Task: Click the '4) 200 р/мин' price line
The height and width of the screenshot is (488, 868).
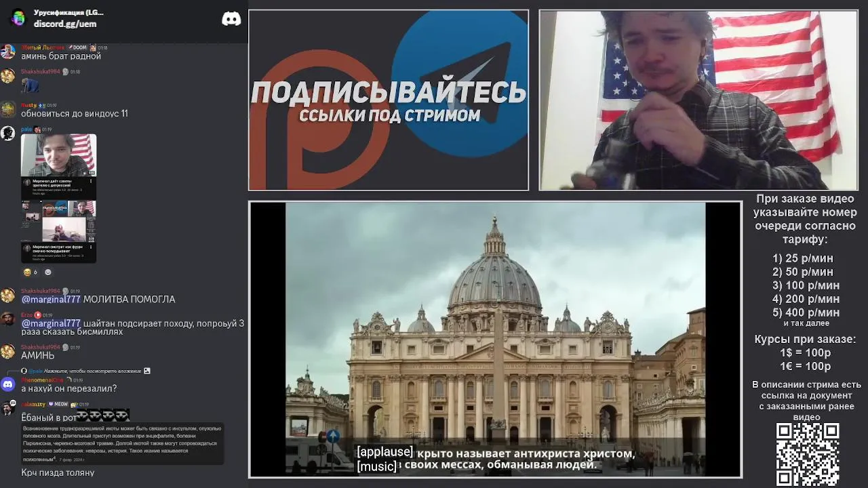Action: (x=806, y=299)
